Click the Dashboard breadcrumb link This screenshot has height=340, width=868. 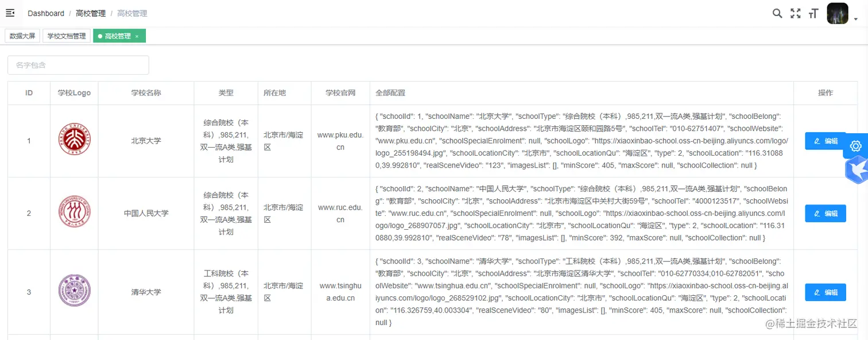coord(46,13)
